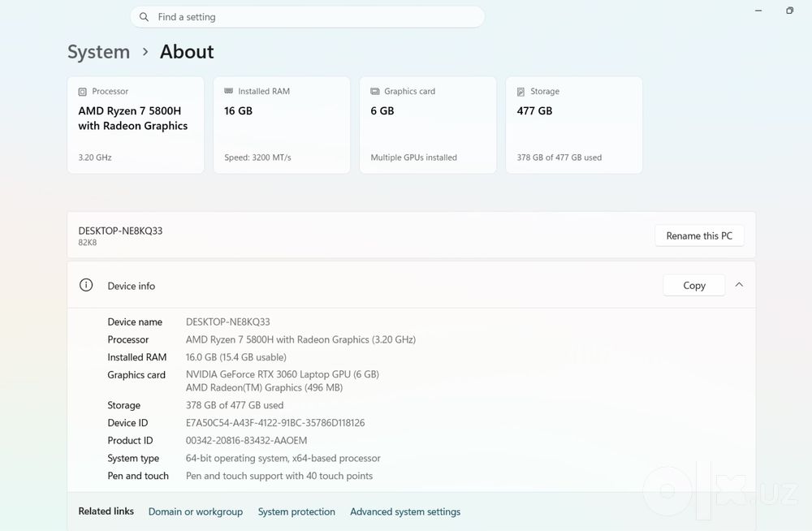Click "AMD Radeon(TM) Graphics (496 MB)"

[x=264, y=387]
